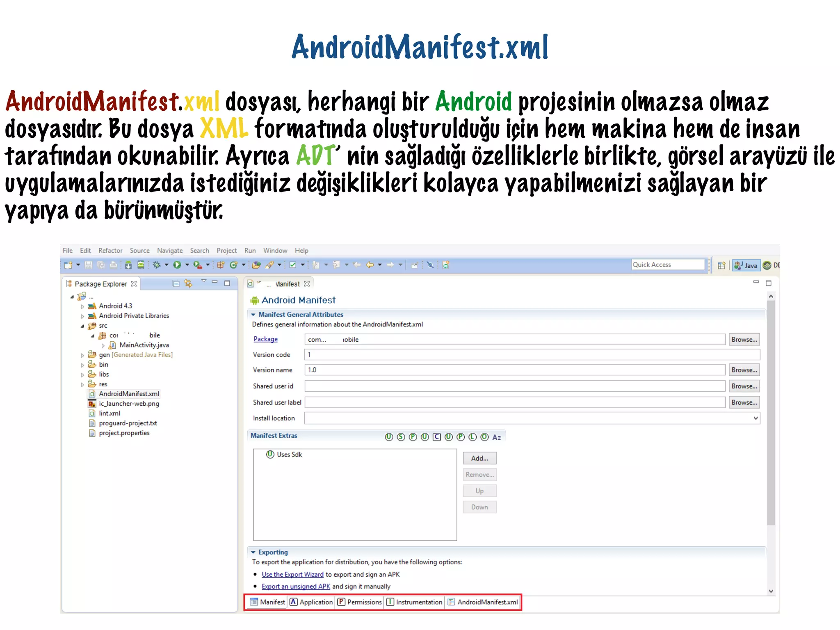Expand the MainActivity.java node

(x=103, y=345)
